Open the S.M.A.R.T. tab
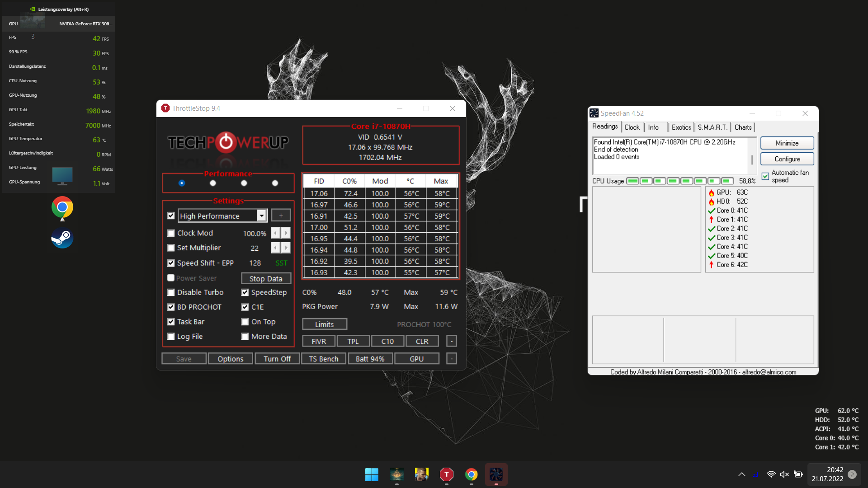The width and height of the screenshot is (868, 488). [x=712, y=127]
